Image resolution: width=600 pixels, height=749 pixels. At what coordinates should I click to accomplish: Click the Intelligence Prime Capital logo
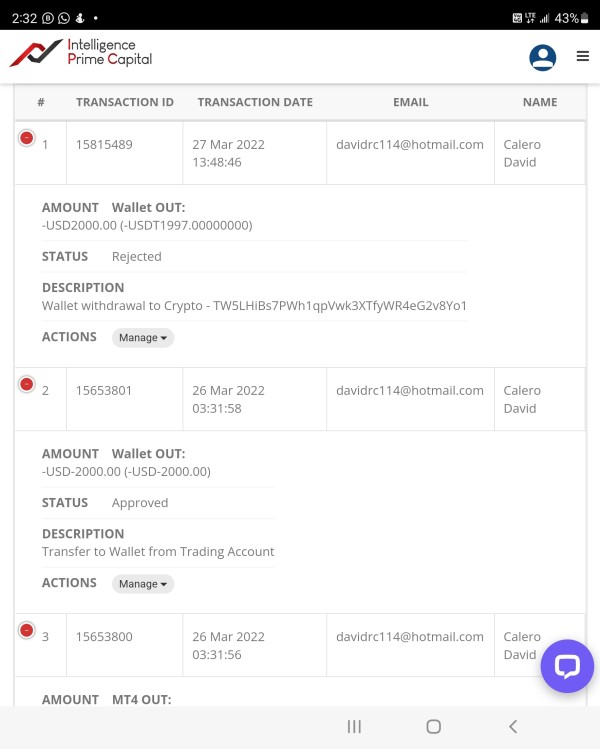pos(81,53)
